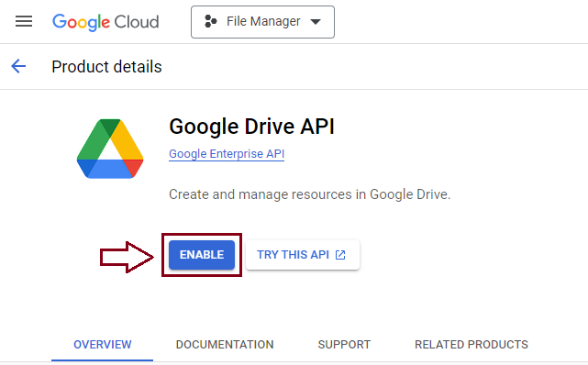The height and width of the screenshot is (365, 588).
Task: Click the project dots icon in selector
Action: click(x=210, y=22)
